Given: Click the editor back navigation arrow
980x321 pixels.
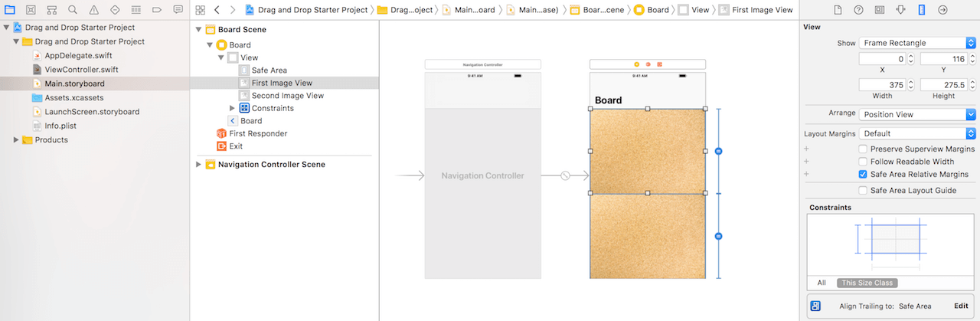Looking at the screenshot, I should click(x=217, y=10).
